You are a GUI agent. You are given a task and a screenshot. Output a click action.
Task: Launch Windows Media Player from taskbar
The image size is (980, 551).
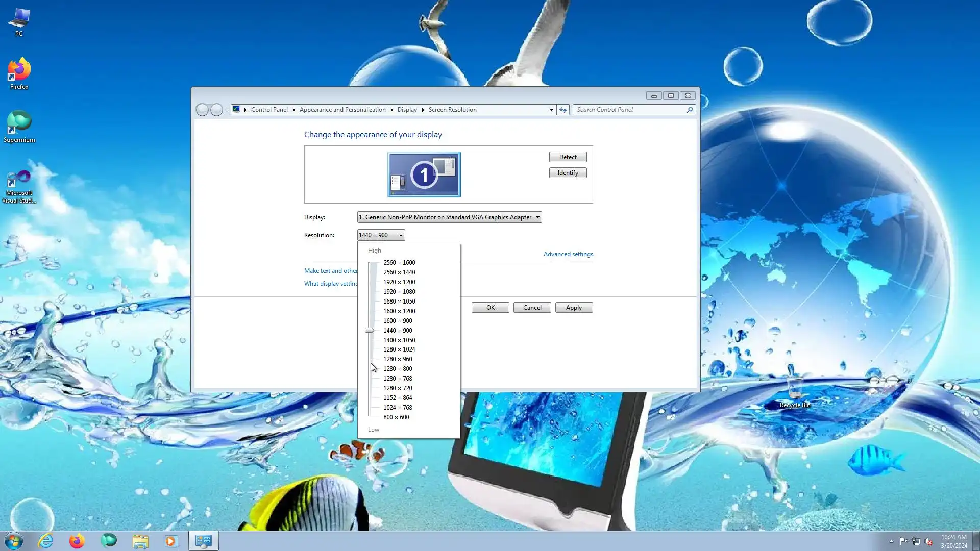coord(171,541)
